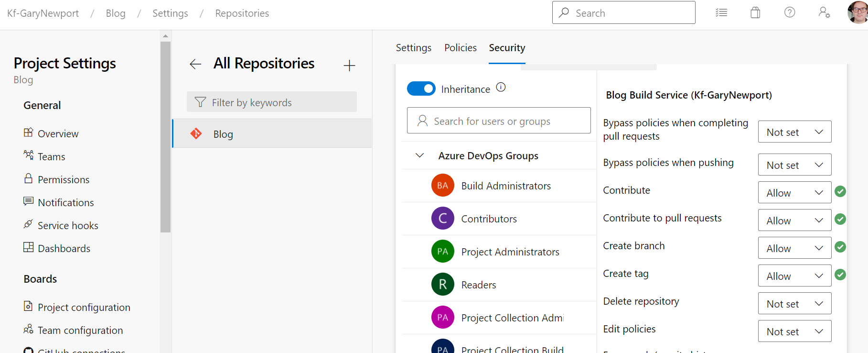This screenshot has height=353, width=868.
Task: Toggle the Inheritance switch off
Action: (x=421, y=89)
